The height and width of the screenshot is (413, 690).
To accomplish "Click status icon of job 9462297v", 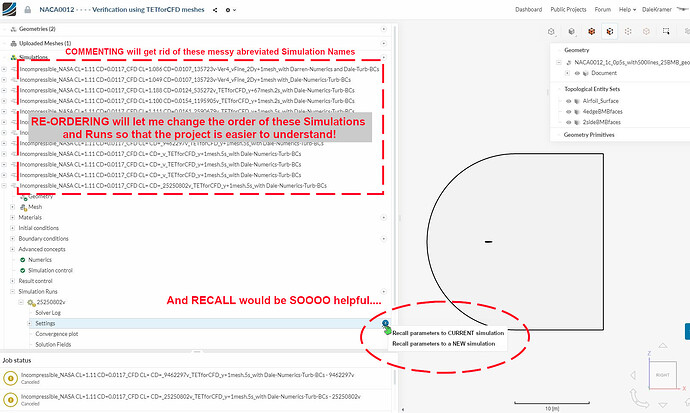I will point(11,378).
